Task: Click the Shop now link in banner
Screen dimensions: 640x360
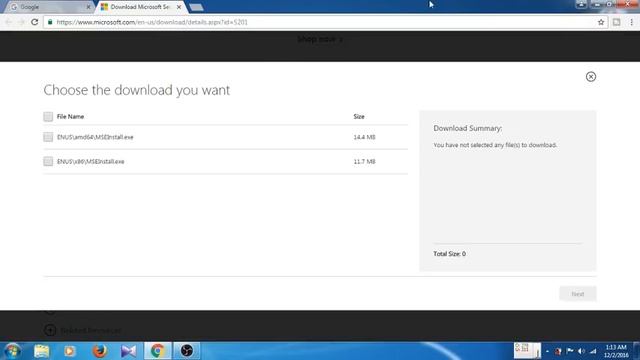Action: 320,39
